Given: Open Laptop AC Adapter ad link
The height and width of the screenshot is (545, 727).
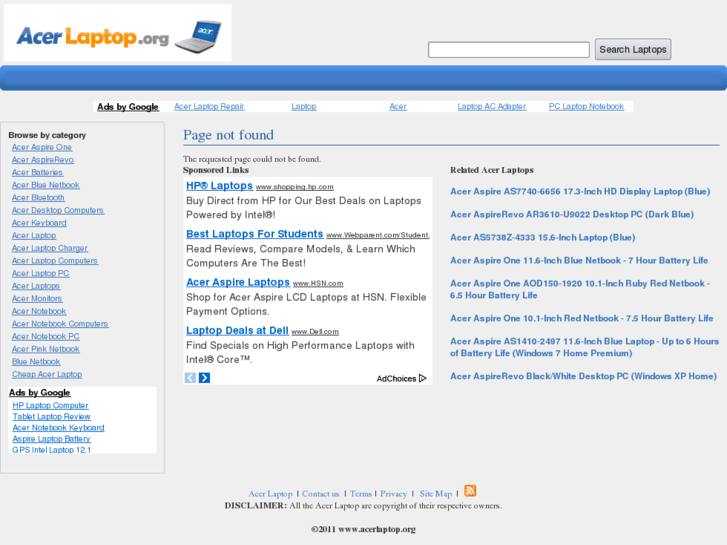Looking at the screenshot, I should coord(491,106).
